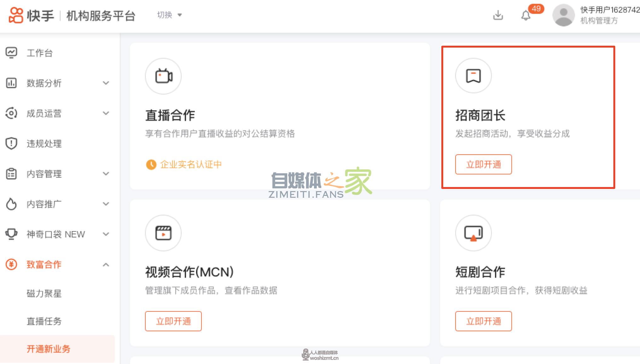Screen dimensions: 640x364
Task: Click the 招商团长 bookmark icon
Action: [473, 76]
